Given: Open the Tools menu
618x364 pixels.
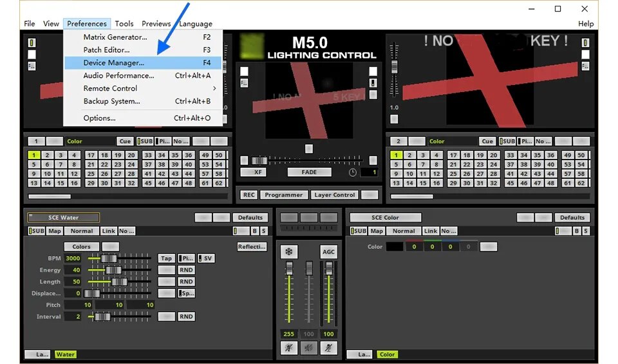Looking at the screenshot, I should pos(124,24).
